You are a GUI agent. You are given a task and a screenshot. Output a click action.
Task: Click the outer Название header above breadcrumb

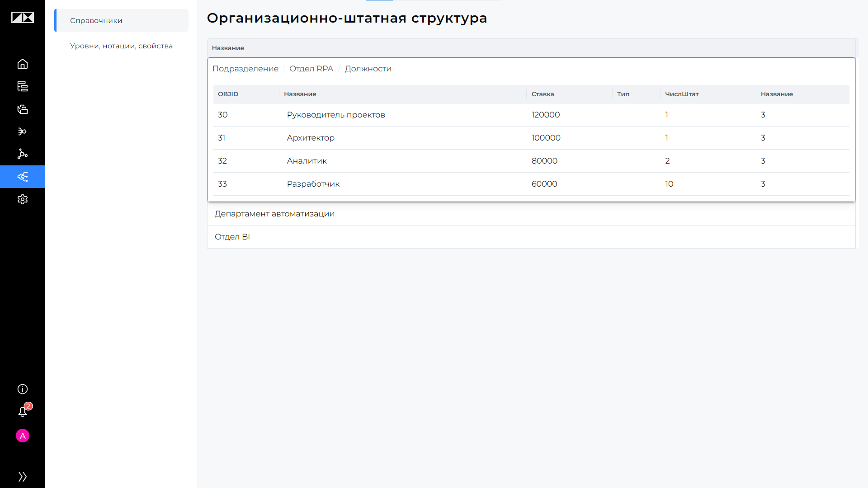pos(228,48)
